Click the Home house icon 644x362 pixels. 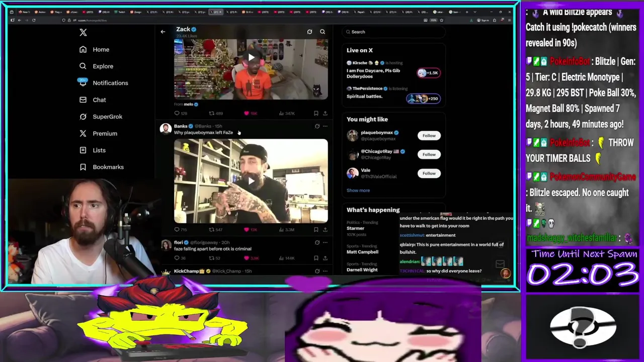point(83,49)
